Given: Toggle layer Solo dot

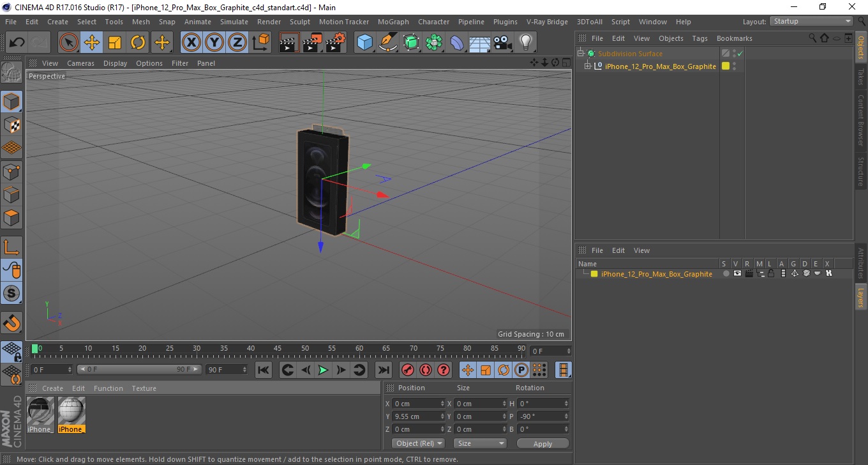Looking at the screenshot, I should click(726, 273).
